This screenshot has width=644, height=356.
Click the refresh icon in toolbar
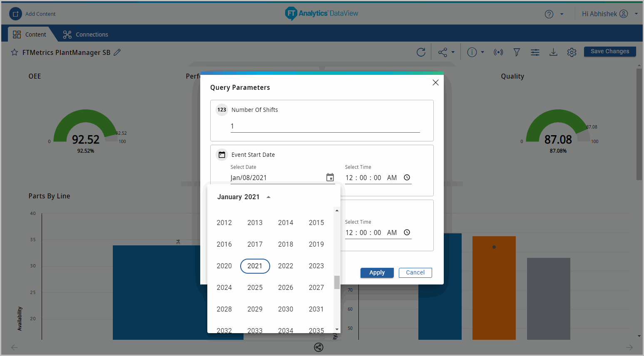coord(421,52)
